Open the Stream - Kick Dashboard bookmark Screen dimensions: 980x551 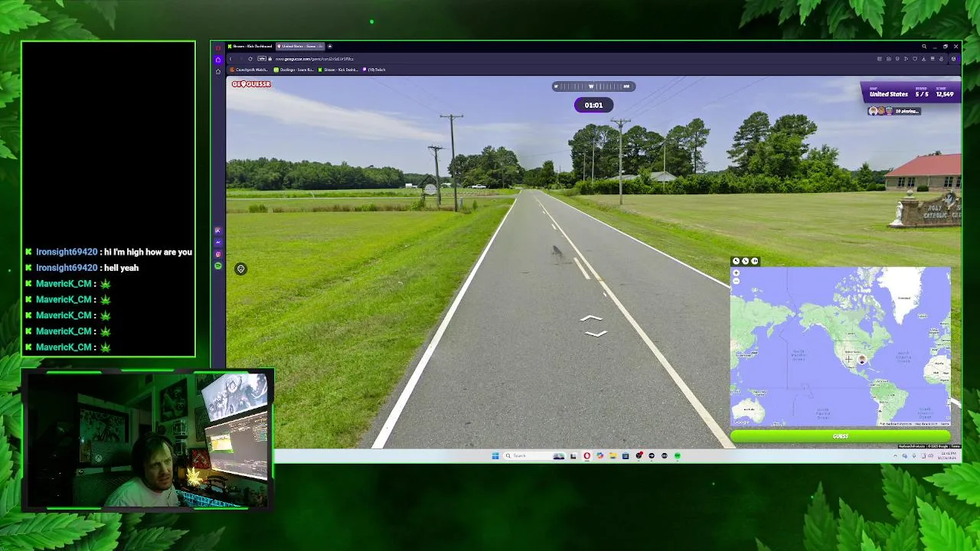338,70
